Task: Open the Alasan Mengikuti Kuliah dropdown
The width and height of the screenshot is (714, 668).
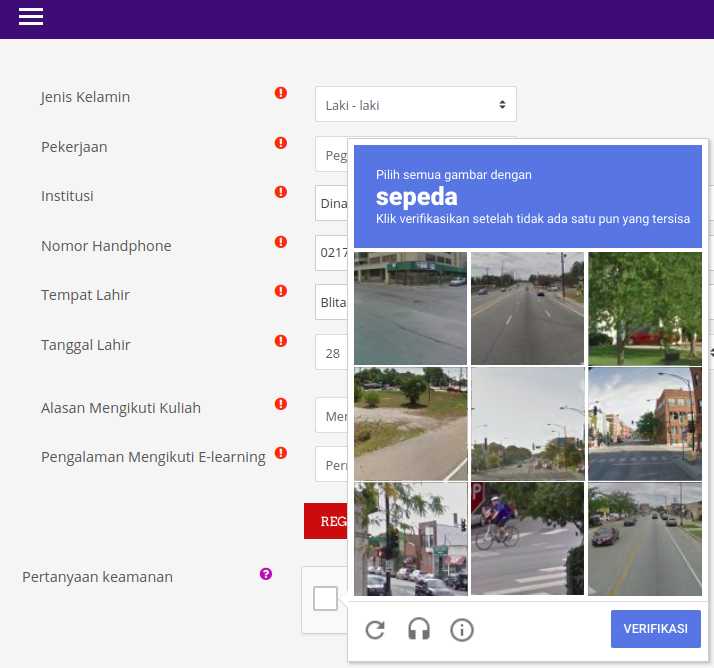Action: pos(332,415)
